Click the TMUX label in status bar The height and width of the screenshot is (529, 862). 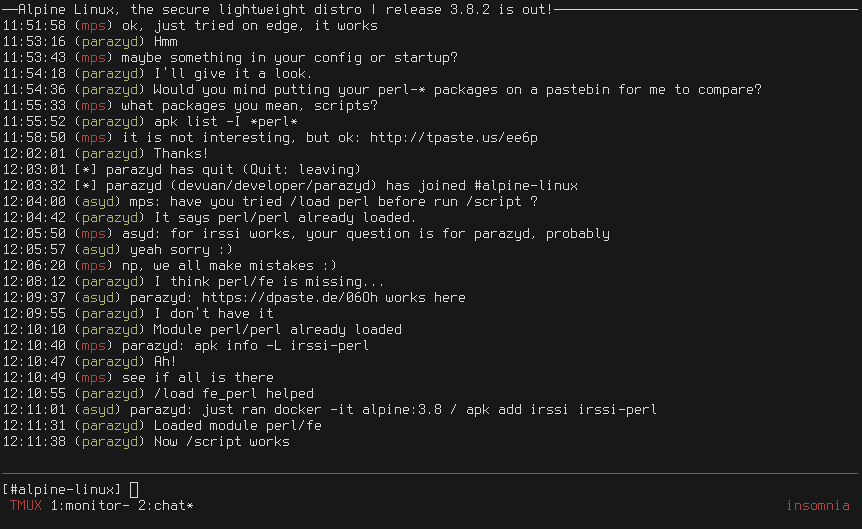pos(25,505)
